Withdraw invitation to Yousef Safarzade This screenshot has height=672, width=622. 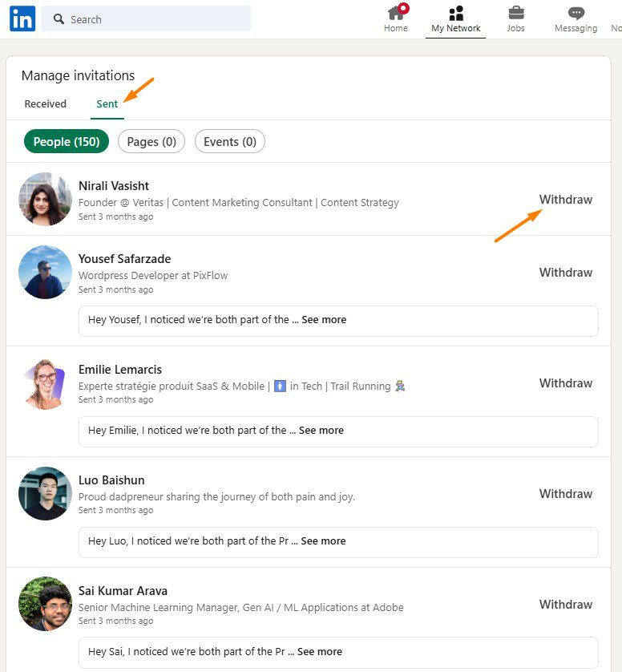565,272
